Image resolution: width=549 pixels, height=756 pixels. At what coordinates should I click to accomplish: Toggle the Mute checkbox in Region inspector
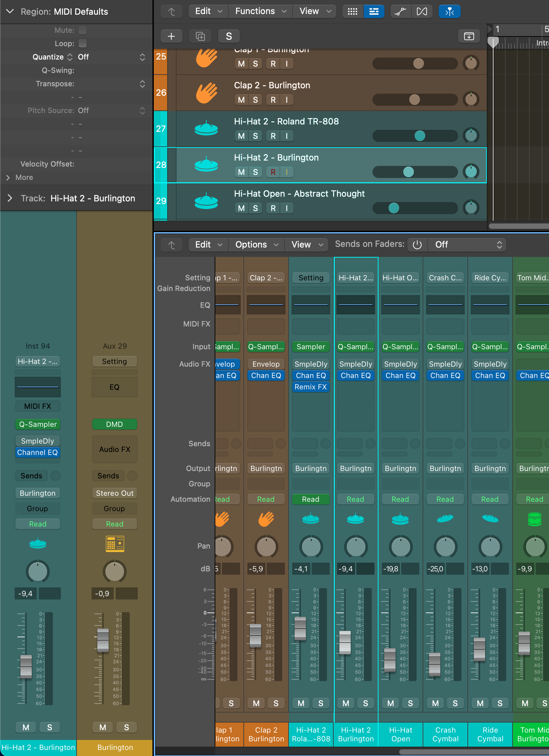pyautogui.click(x=83, y=30)
